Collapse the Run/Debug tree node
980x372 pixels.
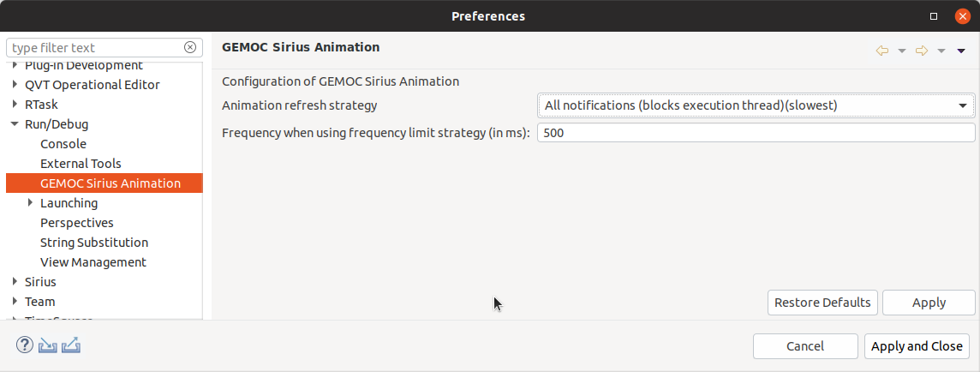pos(15,124)
